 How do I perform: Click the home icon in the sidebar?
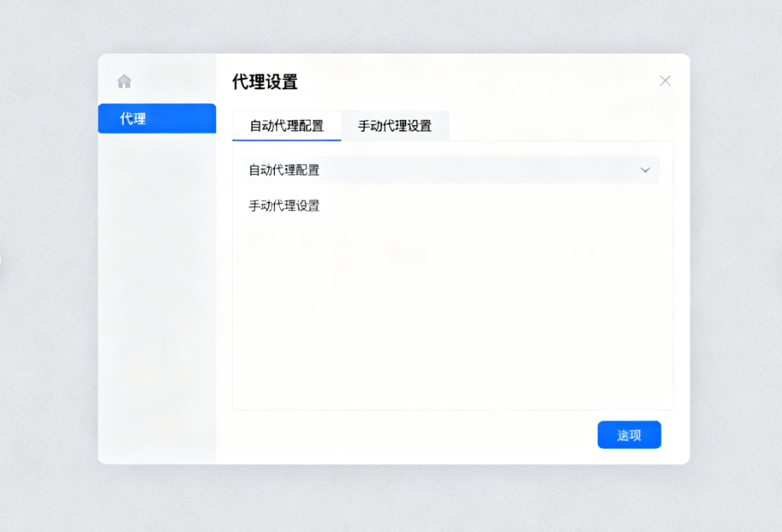click(x=124, y=81)
